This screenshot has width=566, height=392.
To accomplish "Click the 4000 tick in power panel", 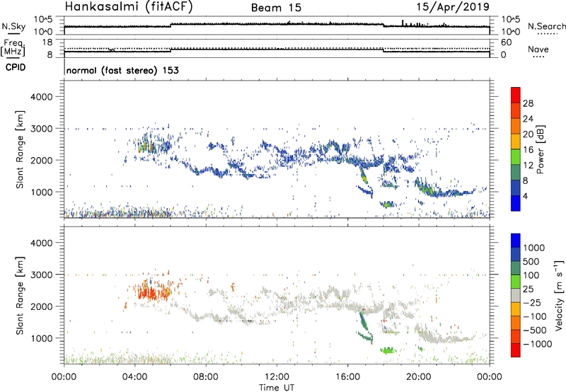I will [x=42, y=97].
